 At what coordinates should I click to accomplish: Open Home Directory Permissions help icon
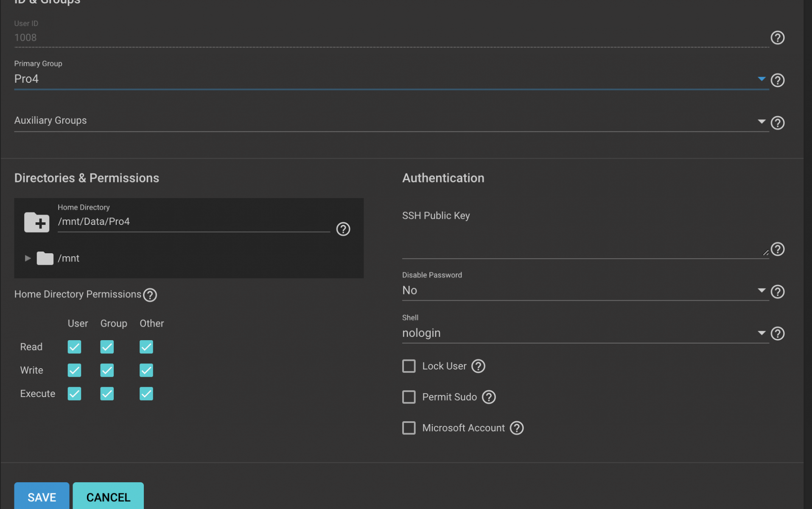coord(150,295)
